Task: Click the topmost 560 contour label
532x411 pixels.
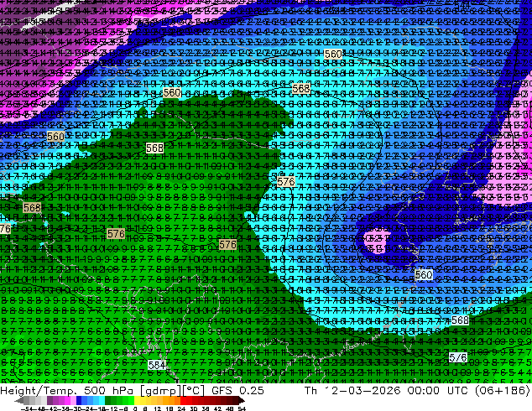Action: point(333,55)
